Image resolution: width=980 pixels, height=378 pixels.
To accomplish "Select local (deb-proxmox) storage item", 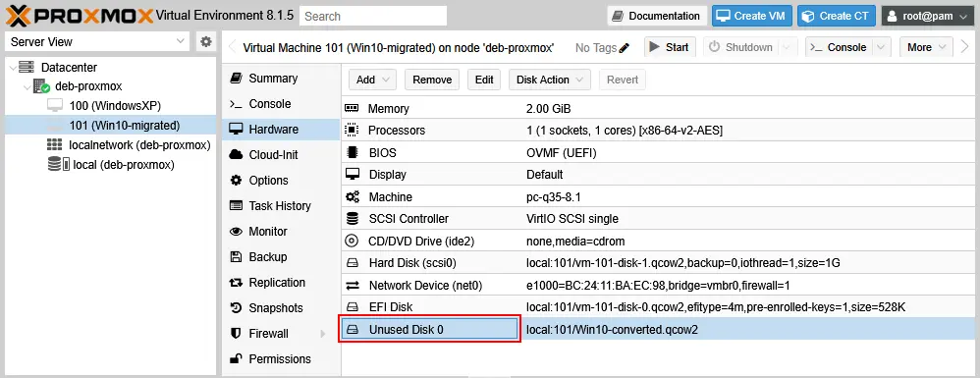I will tap(111, 165).
